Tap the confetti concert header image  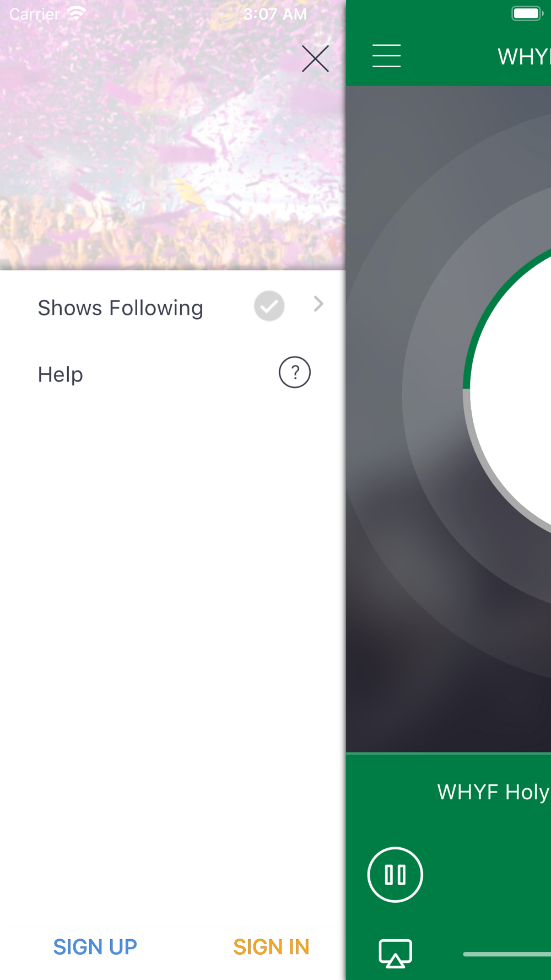tap(172, 135)
